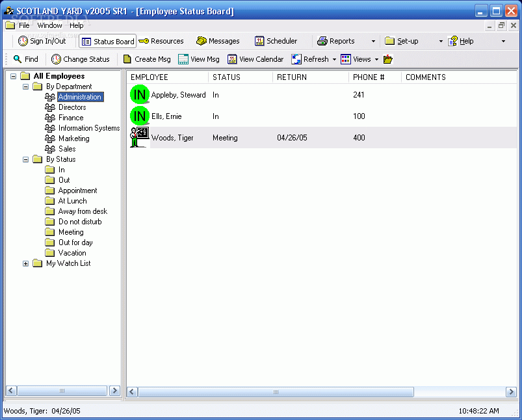Click phone number 100 for Ells, Ernie
Screen dimensions: 522x420
359,116
